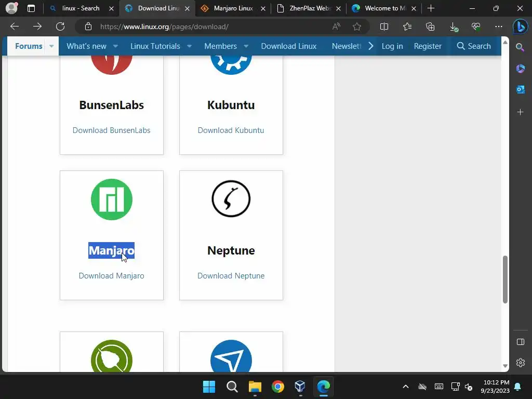Click scrollbar up arrow
The width and height of the screenshot is (532, 399).
point(505,43)
